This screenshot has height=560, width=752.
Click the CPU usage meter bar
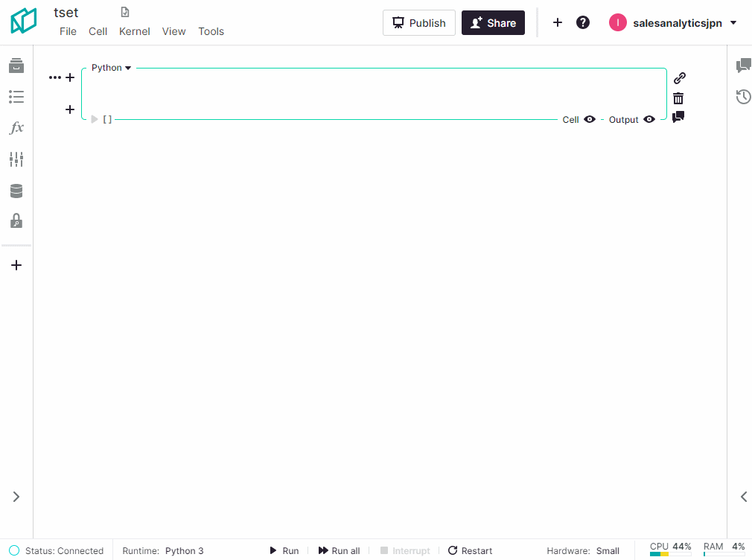click(x=670, y=554)
